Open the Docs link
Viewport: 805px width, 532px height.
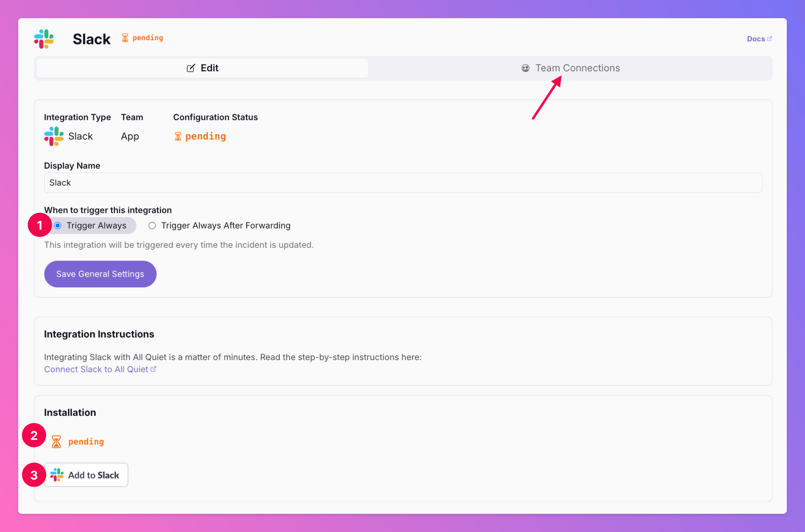pyautogui.click(x=756, y=39)
